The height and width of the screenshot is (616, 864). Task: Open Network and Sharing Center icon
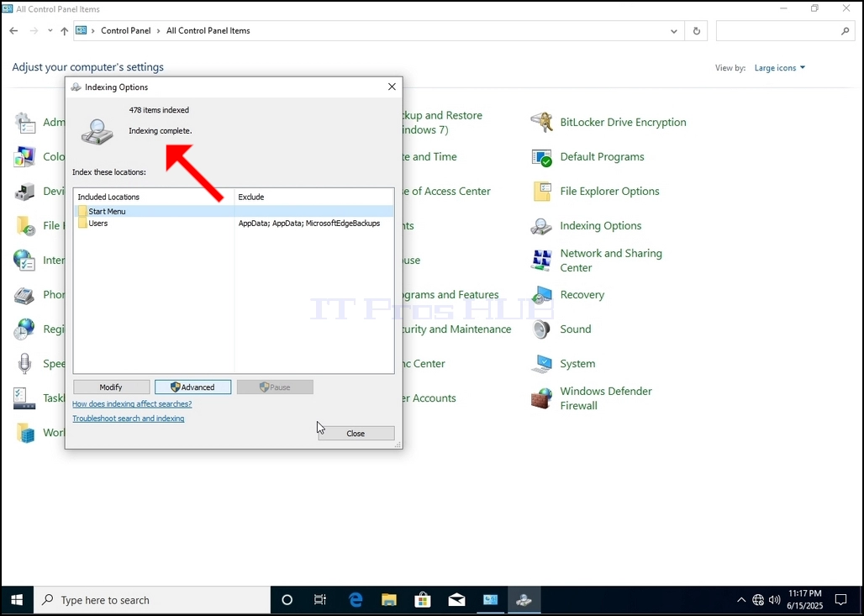541,261
